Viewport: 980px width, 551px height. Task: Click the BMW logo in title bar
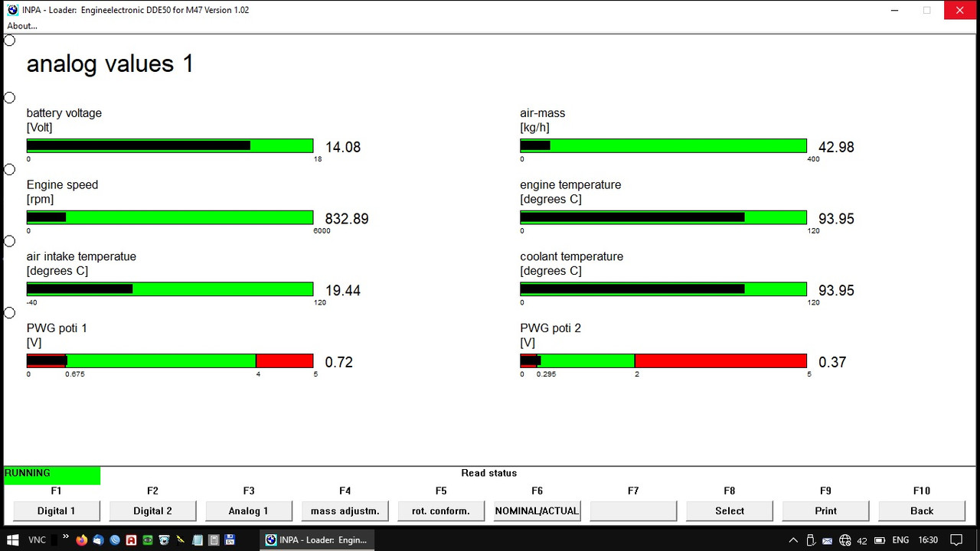pyautogui.click(x=12, y=10)
